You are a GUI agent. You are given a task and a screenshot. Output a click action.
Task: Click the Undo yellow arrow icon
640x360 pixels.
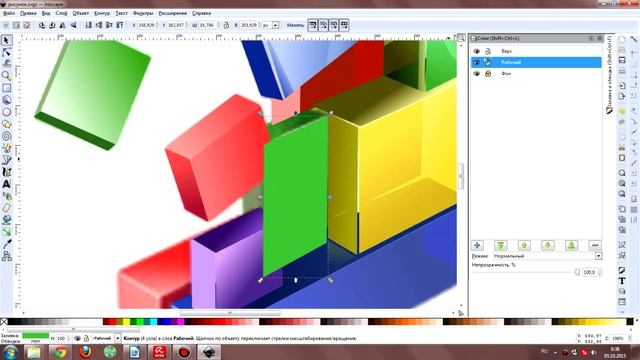pos(622,111)
